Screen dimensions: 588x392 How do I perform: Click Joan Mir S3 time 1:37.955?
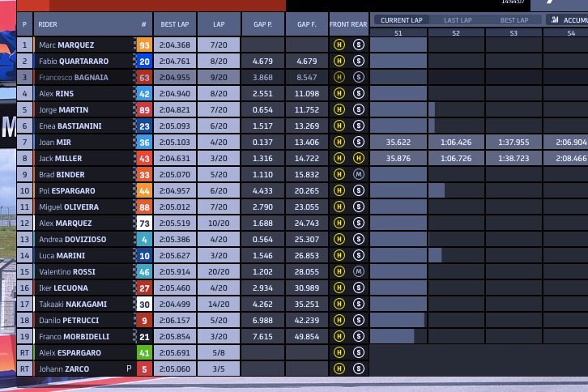[513, 143]
